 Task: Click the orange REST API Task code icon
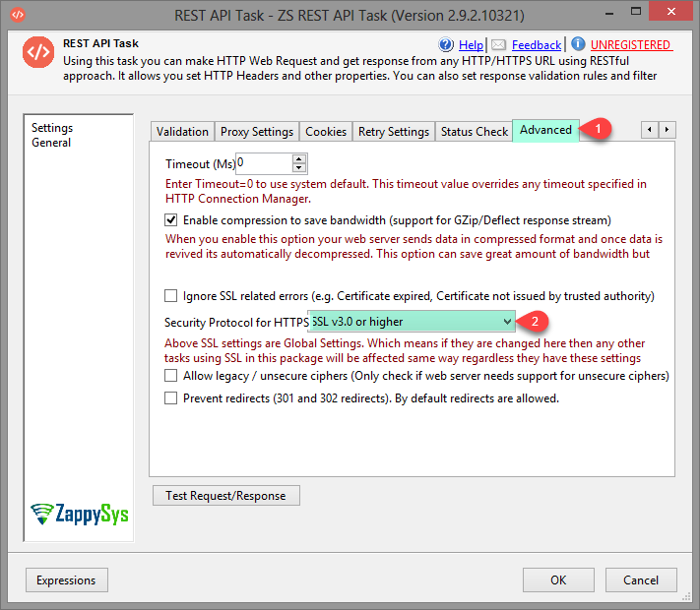point(38,52)
